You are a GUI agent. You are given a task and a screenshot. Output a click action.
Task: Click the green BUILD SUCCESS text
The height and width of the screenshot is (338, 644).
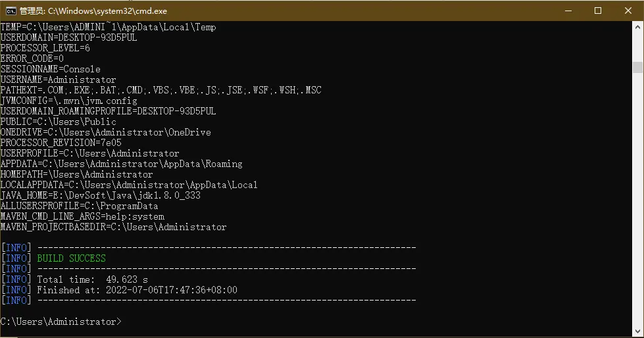tap(71, 258)
